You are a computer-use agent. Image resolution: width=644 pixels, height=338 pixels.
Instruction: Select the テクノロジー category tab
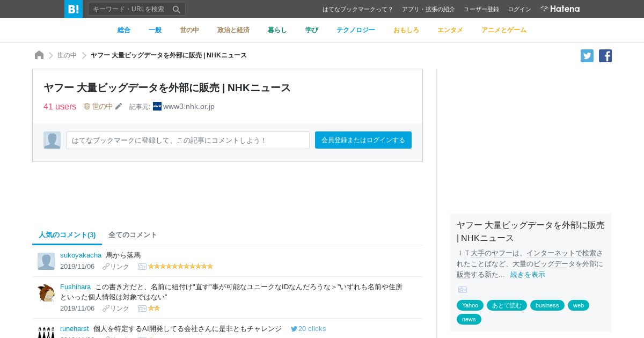point(356,30)
